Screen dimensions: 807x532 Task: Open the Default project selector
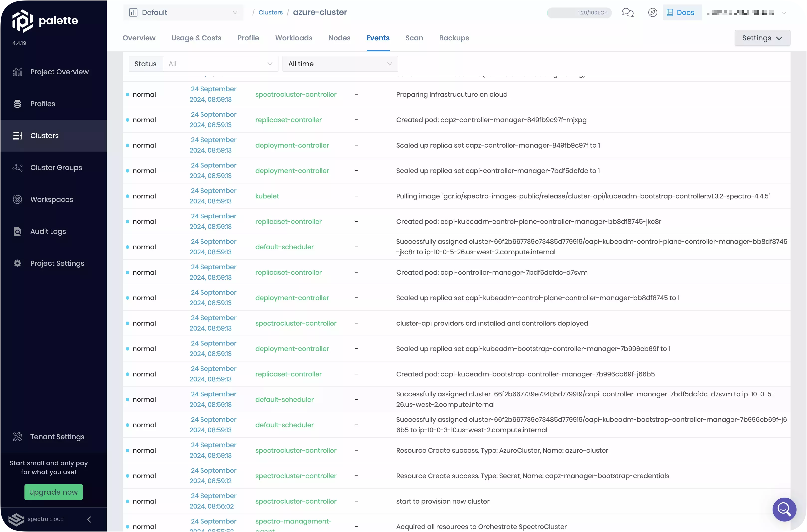click(183, 12)
